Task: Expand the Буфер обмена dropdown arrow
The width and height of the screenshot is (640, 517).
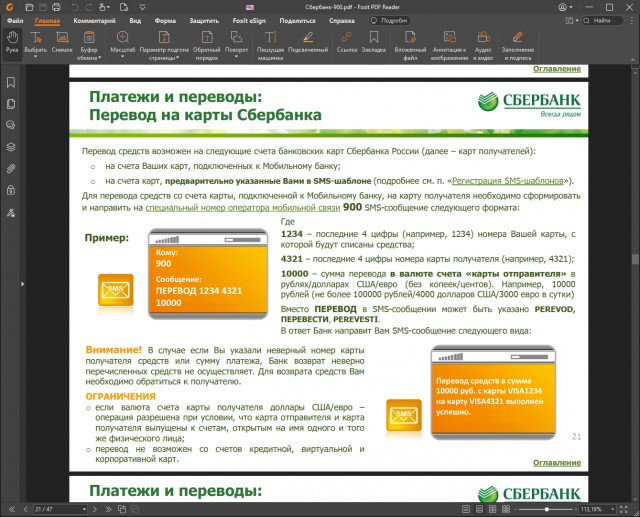Action: pos(99,58)
